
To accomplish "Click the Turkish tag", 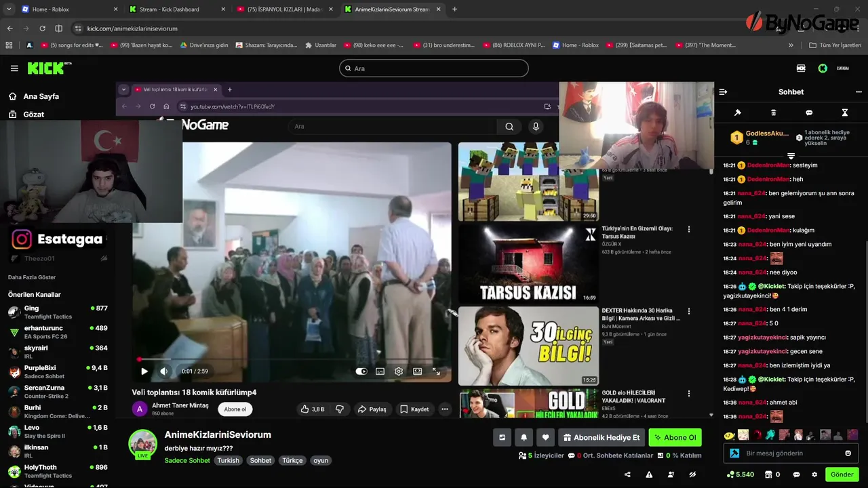I will 228,460.
